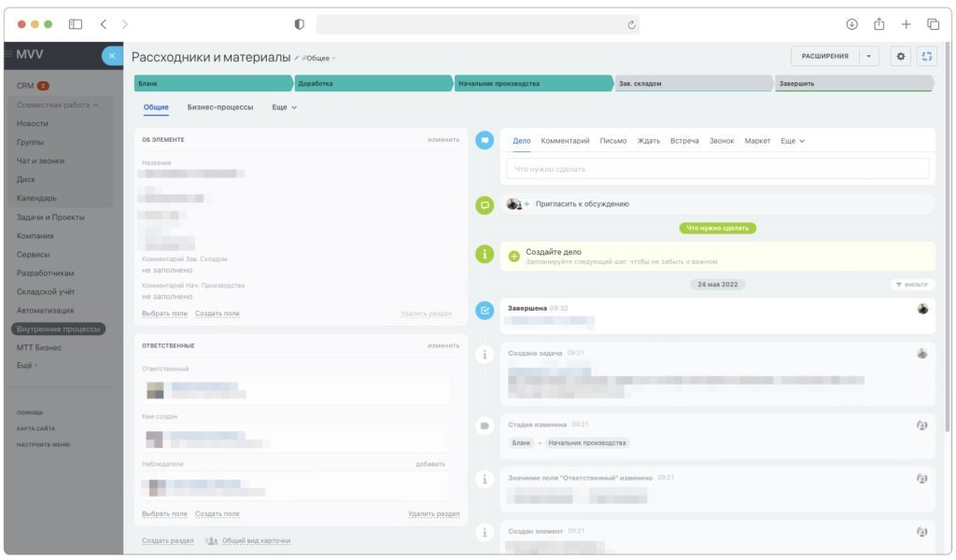Collapse the Совместная работа sidebar section

pyautogui.click(x=57, y=105)
